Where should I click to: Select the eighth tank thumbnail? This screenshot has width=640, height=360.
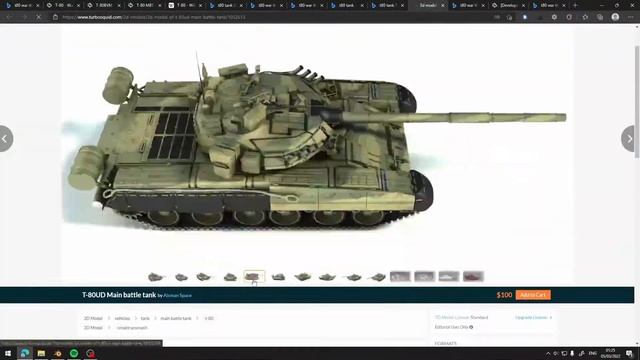(327, 277)
